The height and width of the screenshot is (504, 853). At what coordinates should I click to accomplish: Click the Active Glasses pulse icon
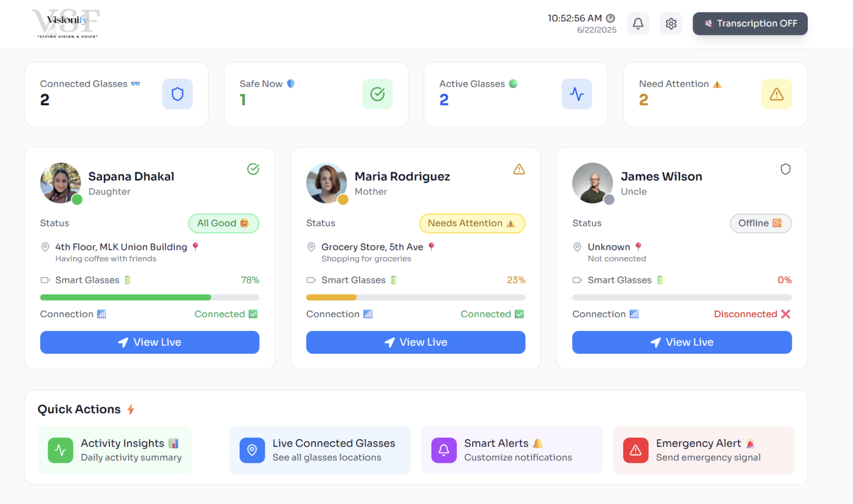pyautogui.click(x=577, y=94)
